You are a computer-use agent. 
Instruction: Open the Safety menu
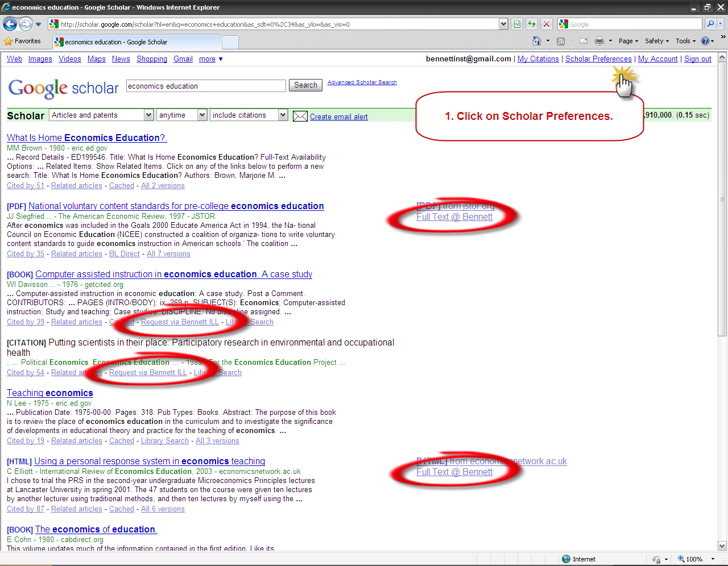click(657, 41)
